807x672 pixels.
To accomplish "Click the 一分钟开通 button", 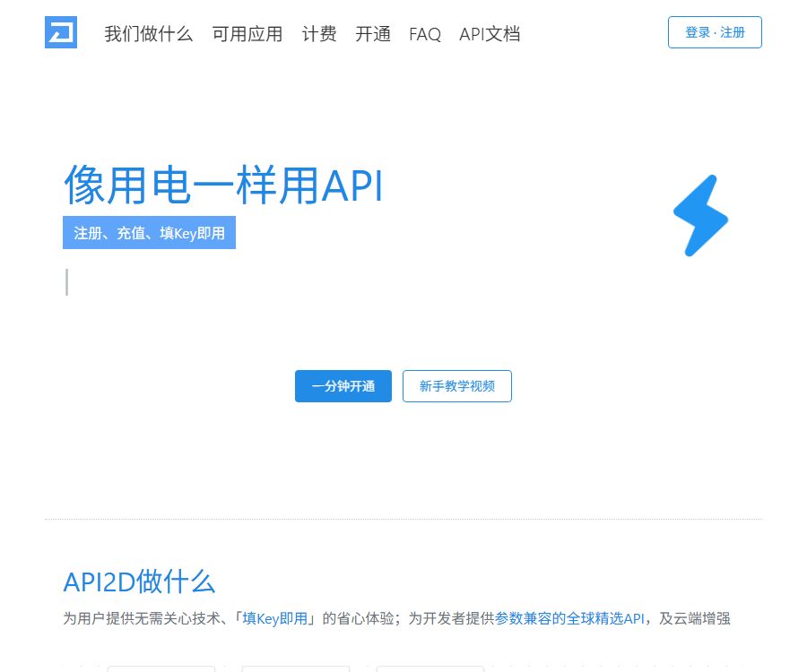I will [x=343, y=386].
